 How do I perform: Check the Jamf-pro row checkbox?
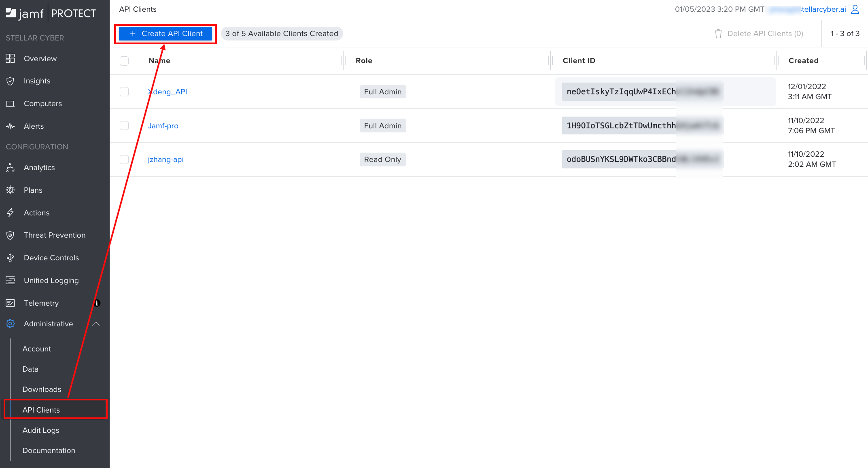[124, 126]
